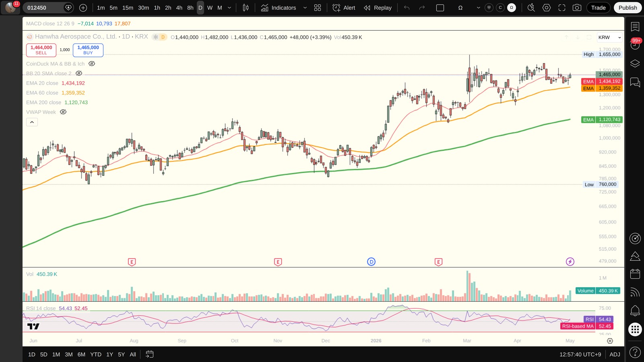Open quick search lightning icon
644x362 pixels.
click(531, 8)
